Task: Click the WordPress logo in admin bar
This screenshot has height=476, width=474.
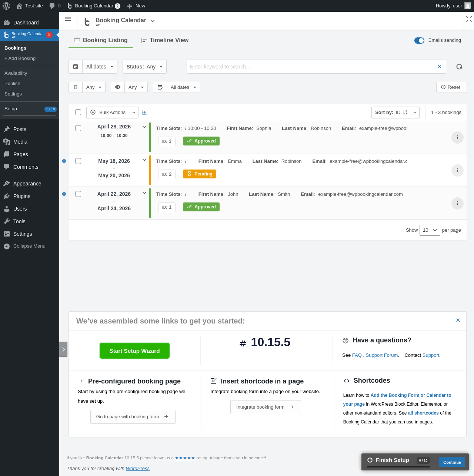Action: coord(6,6)
